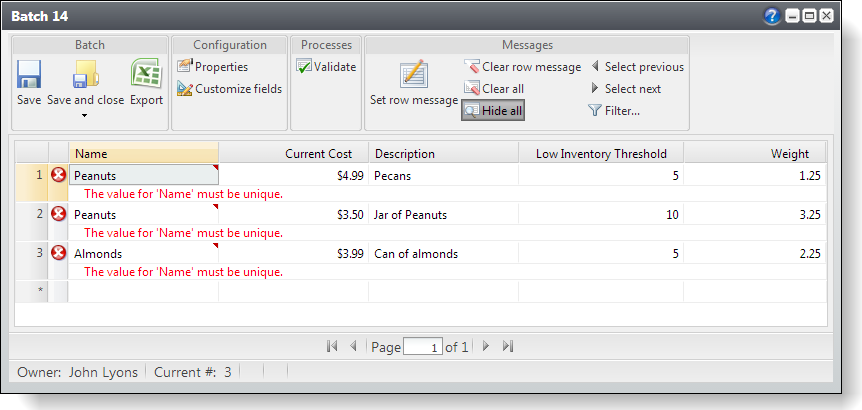Toggle Hide all messages
862x410 pixels.
(493, 111)
